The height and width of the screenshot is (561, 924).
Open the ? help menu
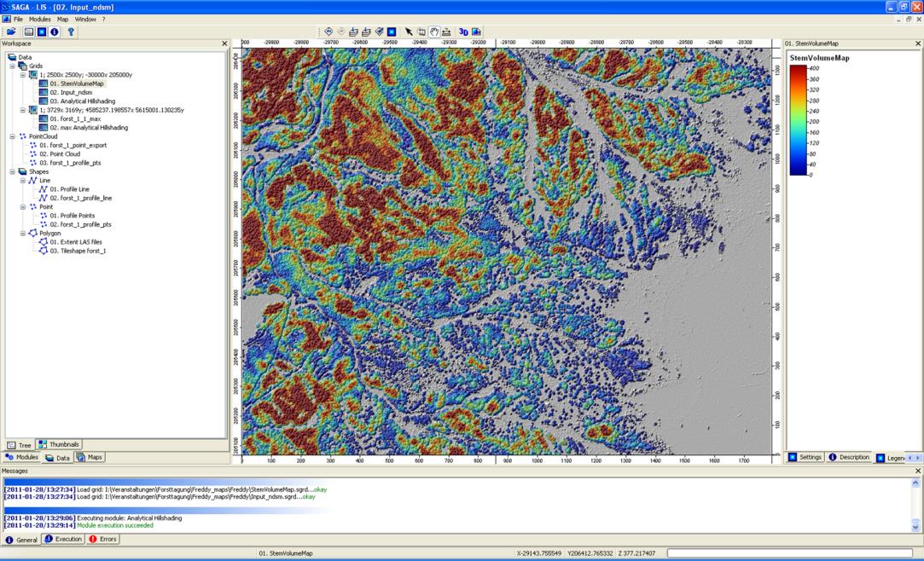[x=104, y=20]
